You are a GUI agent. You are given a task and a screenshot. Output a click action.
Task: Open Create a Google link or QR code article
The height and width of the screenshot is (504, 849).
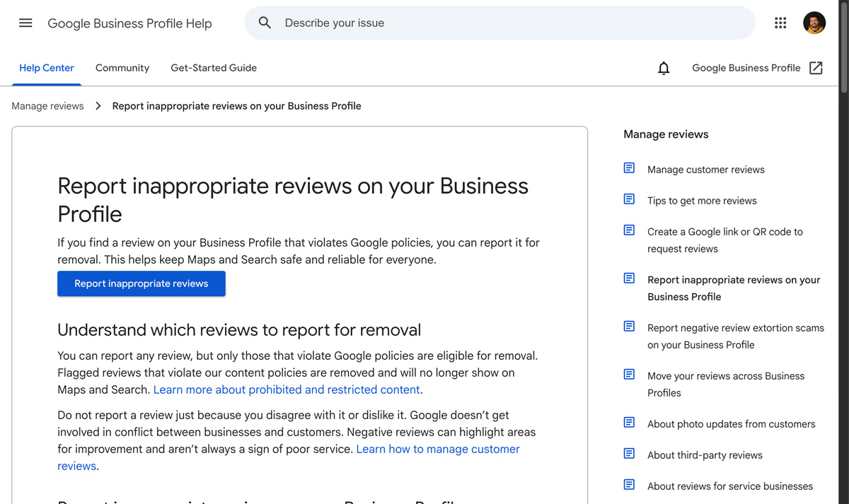[725, 240]
